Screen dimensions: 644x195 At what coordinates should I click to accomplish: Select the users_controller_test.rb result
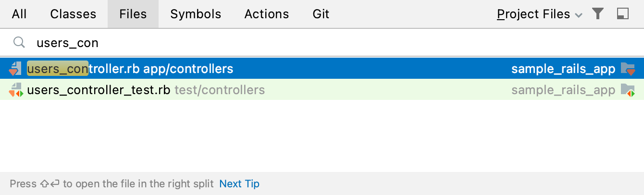coord(99,90)
